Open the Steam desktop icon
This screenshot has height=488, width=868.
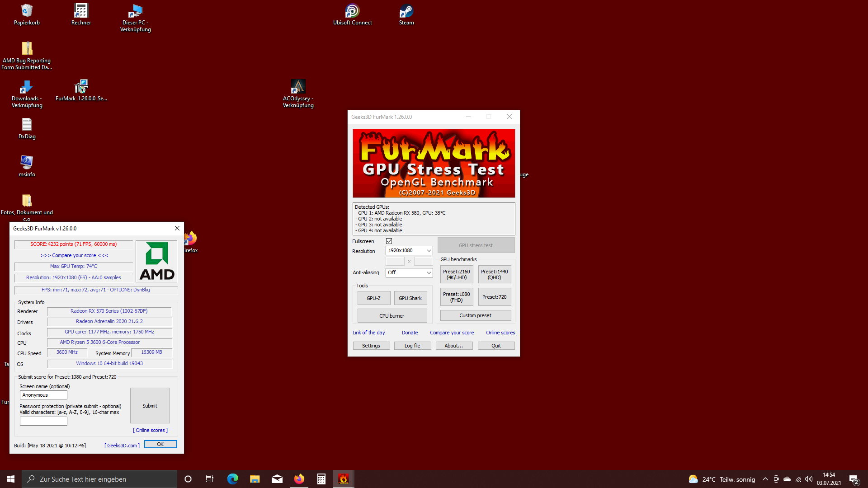click(x=406, y=12)
